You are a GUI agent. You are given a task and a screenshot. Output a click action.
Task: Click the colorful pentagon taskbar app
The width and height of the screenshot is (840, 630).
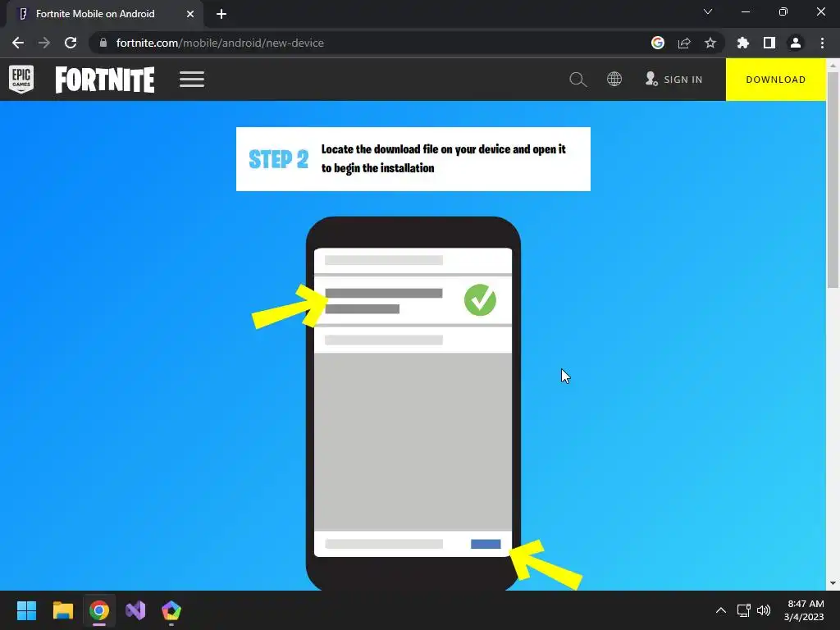(x=171, y=610)
